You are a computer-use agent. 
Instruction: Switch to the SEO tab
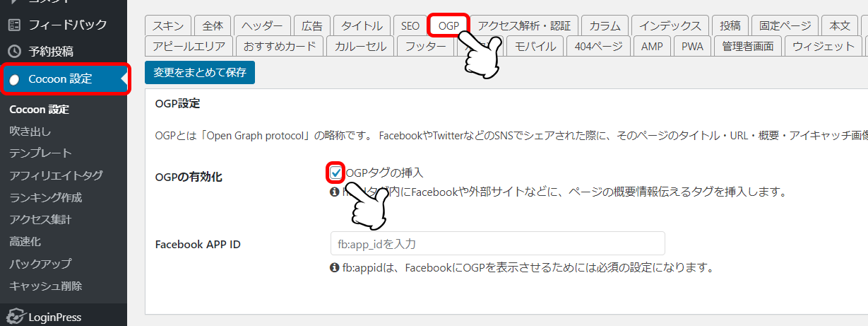[410, 25]
